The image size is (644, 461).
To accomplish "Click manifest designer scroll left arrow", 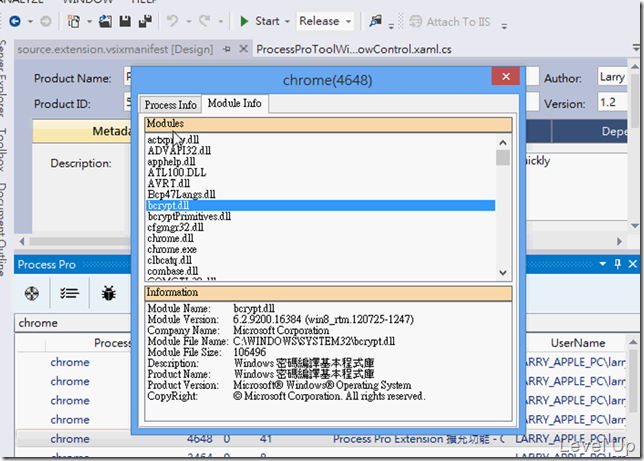I will point(22,242).
